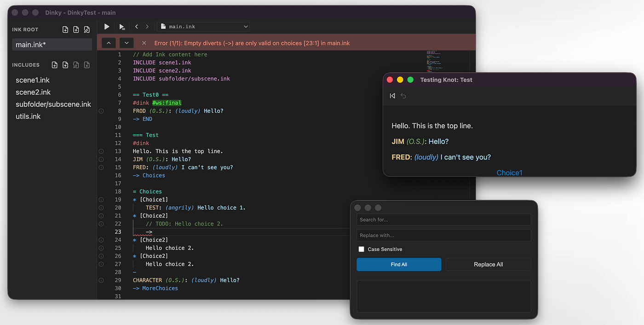The height and width of the screenshot is (325, 644).
Task: Click the '= Choices' stitch header on line 18
Action: 147,192
